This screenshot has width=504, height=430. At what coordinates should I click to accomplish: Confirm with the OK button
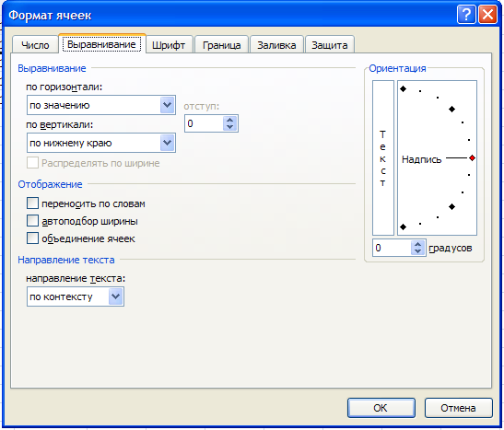click(x=381, y=408)
